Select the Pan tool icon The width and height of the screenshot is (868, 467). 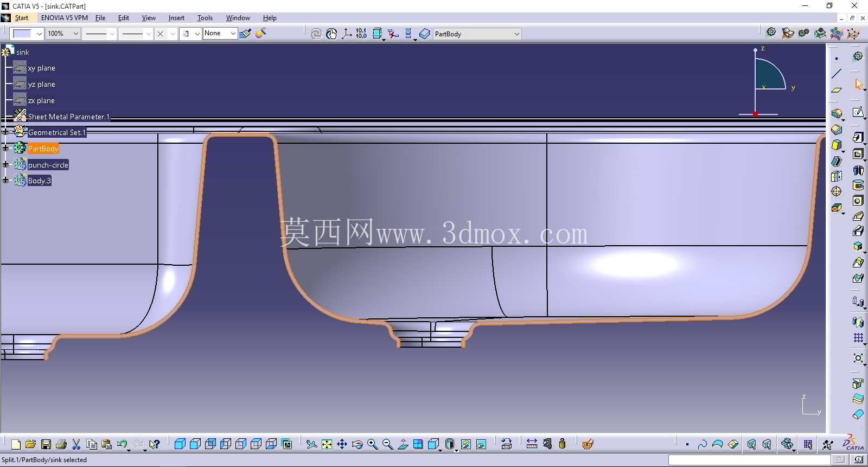pyautogui.click(x=342, y=444)
